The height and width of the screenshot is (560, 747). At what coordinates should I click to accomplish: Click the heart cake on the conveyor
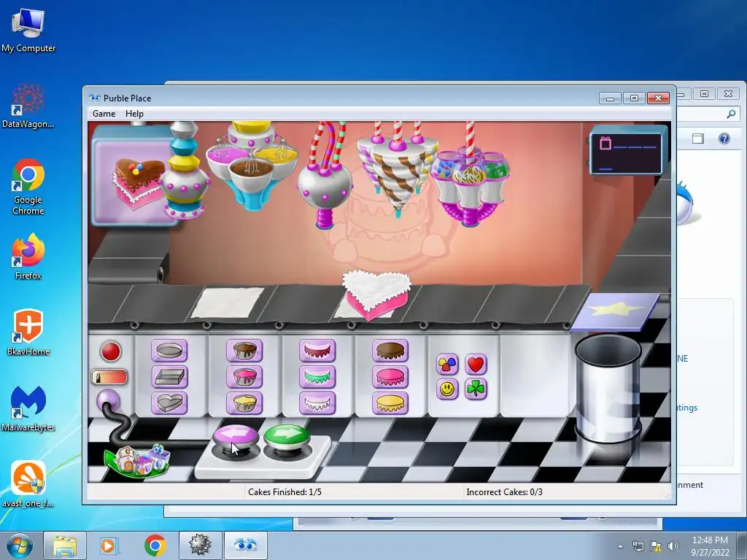pos(376,295)
